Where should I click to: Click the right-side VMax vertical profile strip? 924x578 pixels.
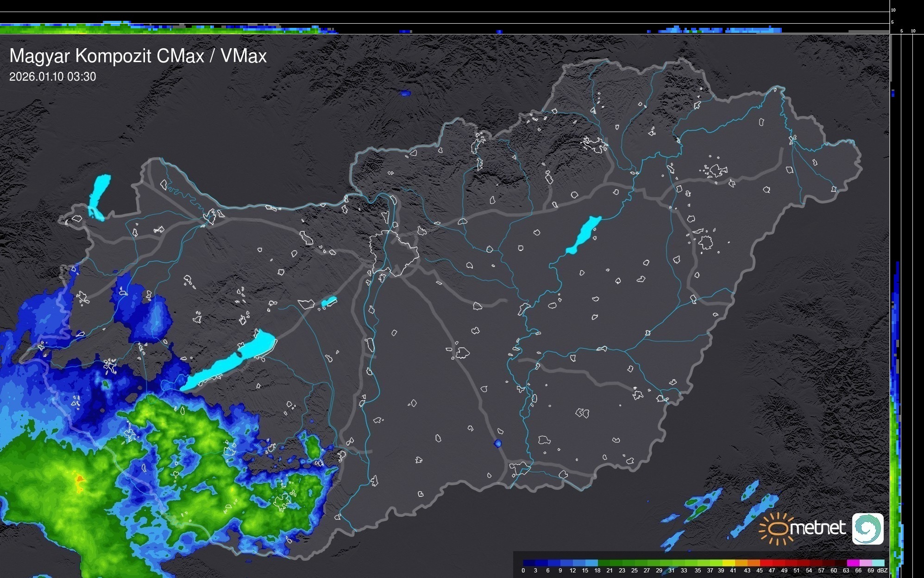point(896,417)
